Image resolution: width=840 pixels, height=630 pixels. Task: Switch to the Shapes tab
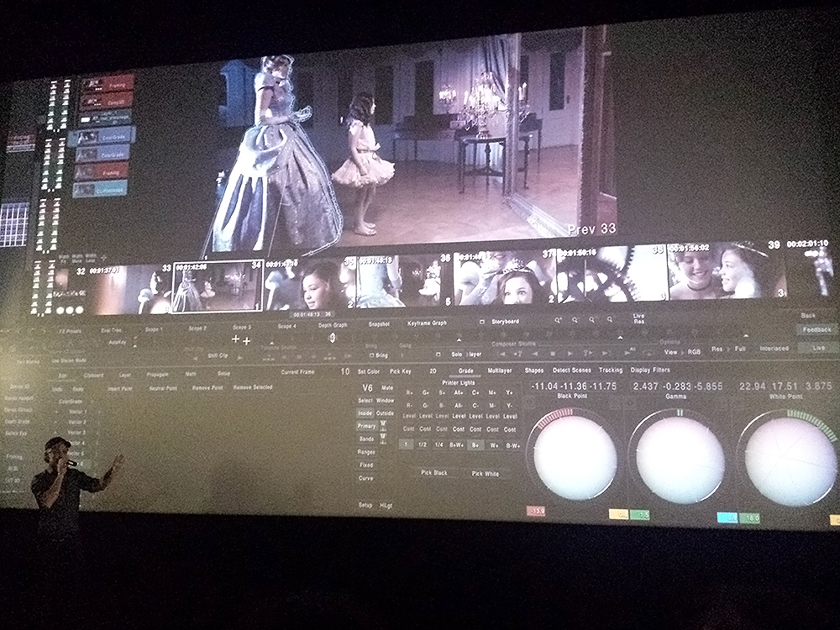(x=534, y=370)
